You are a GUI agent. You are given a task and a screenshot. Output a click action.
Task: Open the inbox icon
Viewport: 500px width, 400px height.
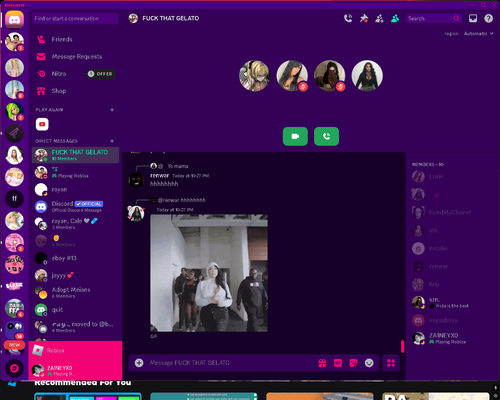point(473,18)
